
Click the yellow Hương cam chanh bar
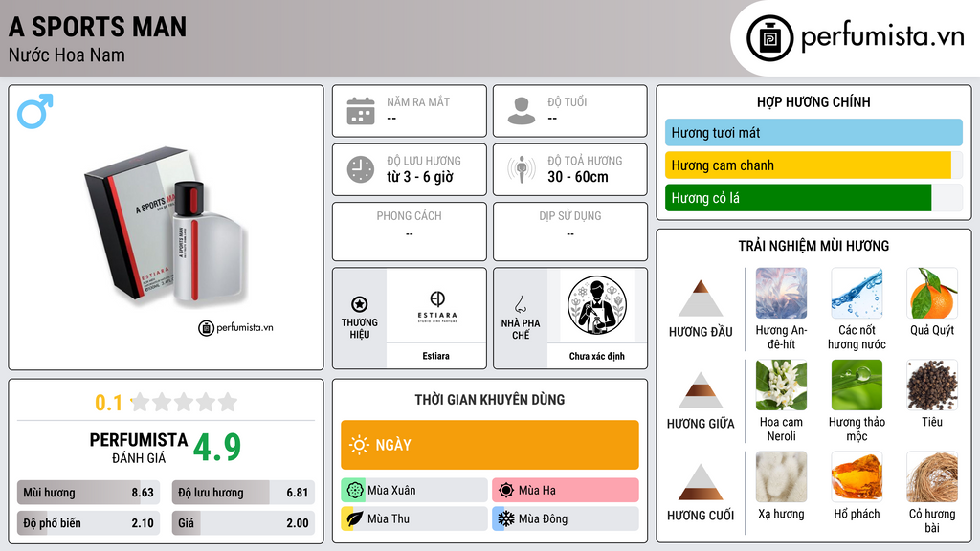(813, 165)
